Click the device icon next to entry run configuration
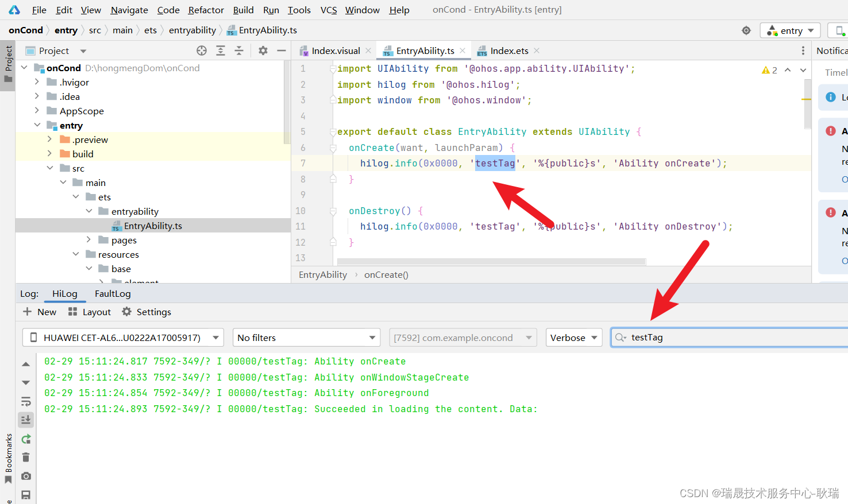848x504 pixels. coord(840,30)
